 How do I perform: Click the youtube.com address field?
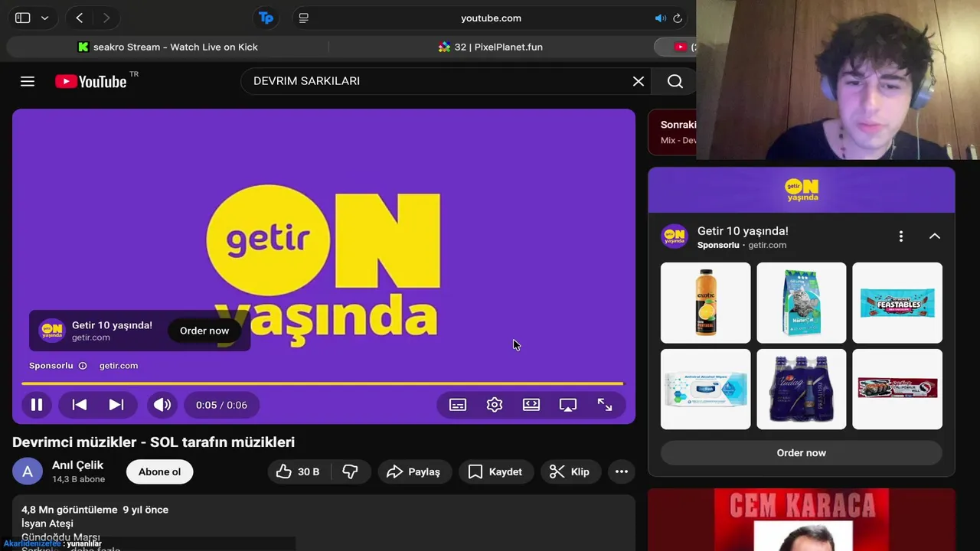coord(491,18)
